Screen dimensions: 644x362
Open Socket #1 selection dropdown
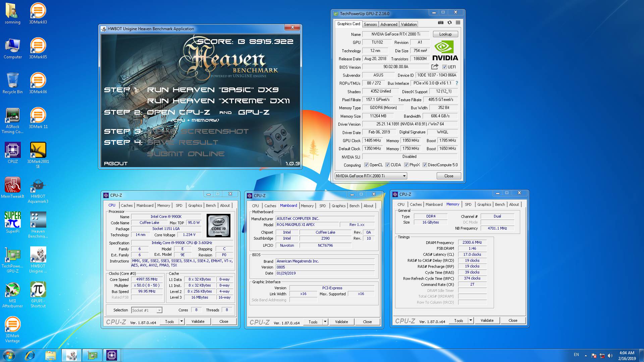(x=147, y=310)
